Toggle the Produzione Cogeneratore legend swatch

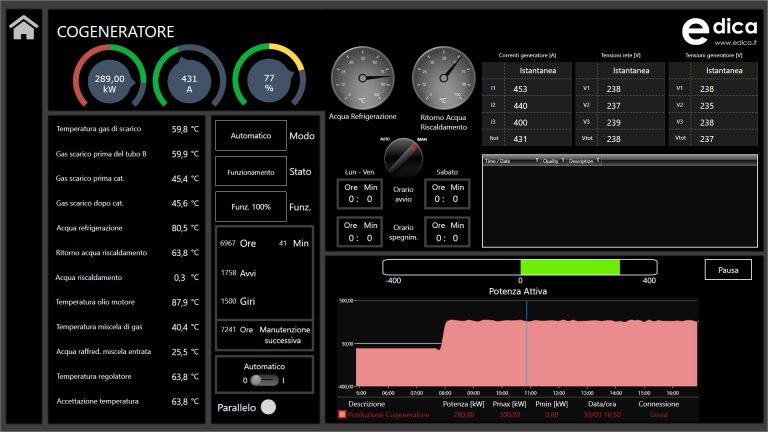[x=342, y=414]
